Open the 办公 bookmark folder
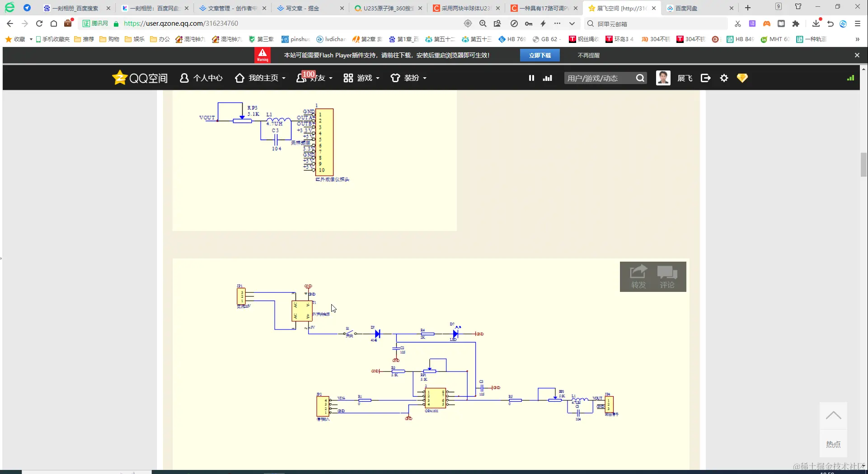The width and height of the screenshot is (868, 474). tap(160, 39)
